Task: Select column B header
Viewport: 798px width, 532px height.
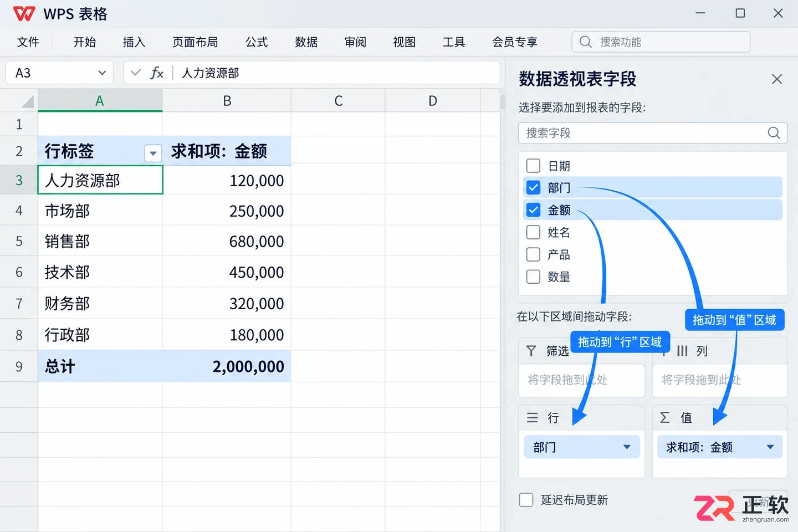Action: tap(227, 101)
